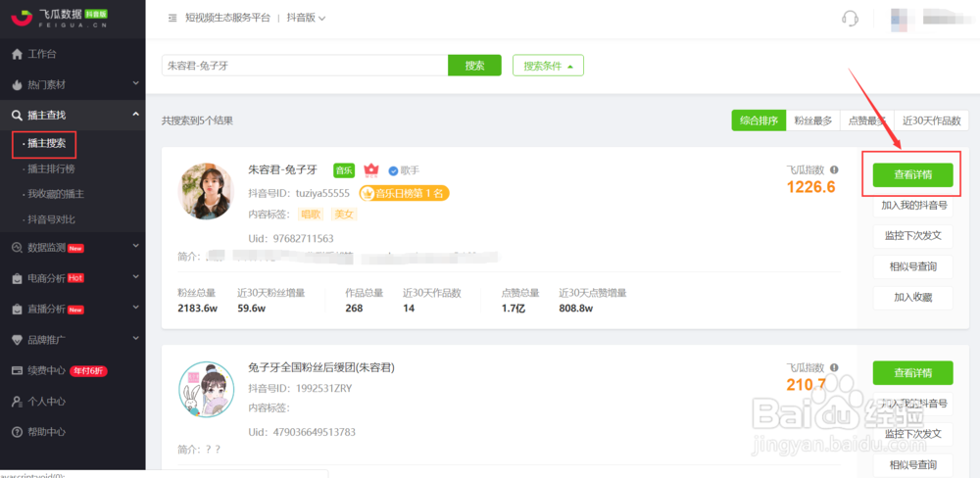Sort results by 综合排序

(x=759, y=121)
